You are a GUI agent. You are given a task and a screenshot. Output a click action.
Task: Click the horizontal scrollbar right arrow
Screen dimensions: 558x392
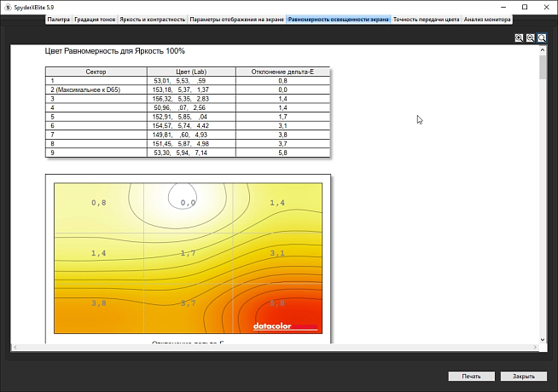click(x=534, y=348)
